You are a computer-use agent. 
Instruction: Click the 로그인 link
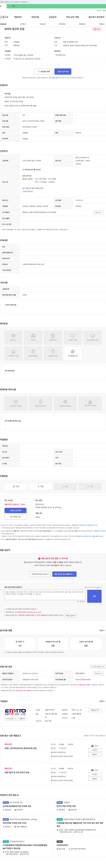pos(99,11)
